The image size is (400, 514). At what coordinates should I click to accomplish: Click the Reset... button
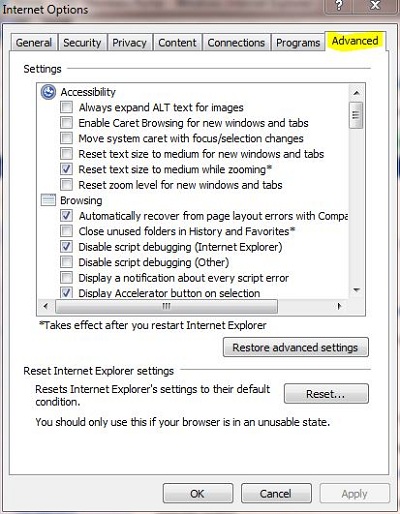(x=326, y=394)
